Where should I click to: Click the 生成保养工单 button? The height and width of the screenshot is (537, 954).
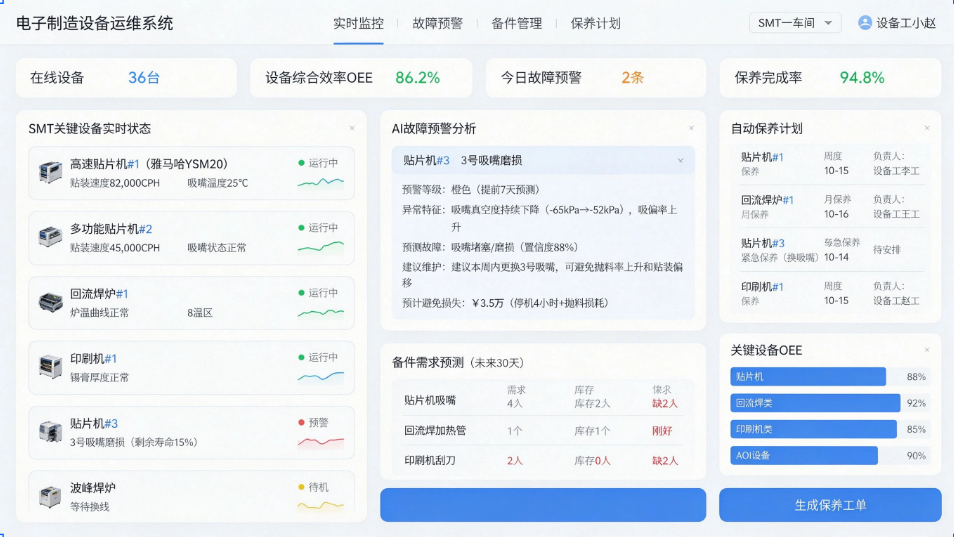830,505
